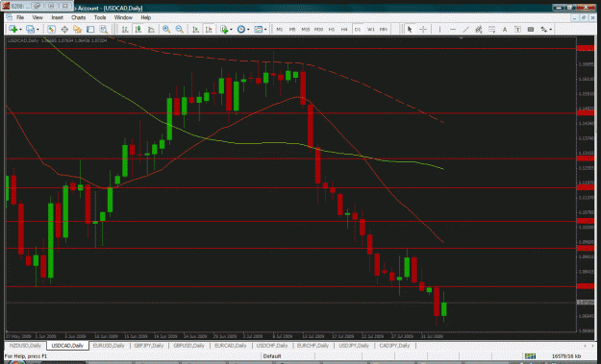Open the Help menu
This screenshot has height=364, width=601.
(x=145, y=17)
